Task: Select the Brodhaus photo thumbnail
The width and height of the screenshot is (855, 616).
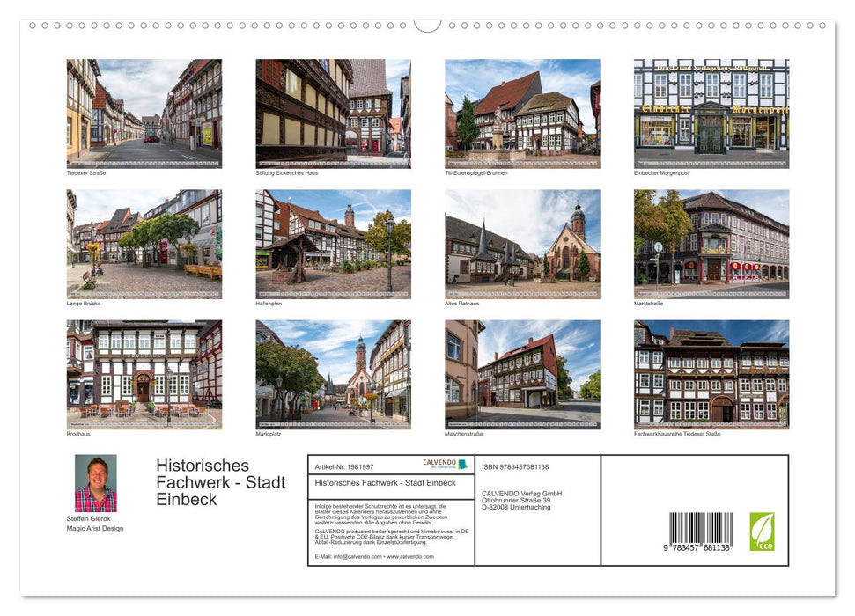Action: 144,374
